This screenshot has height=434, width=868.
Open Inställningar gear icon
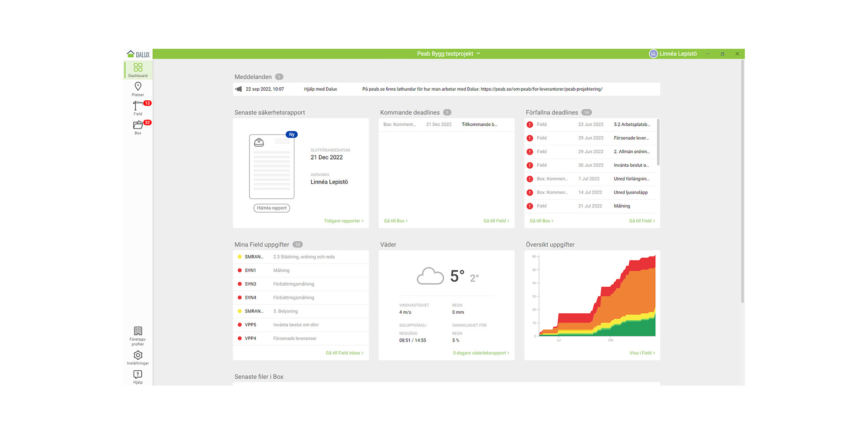coord(138,357)
